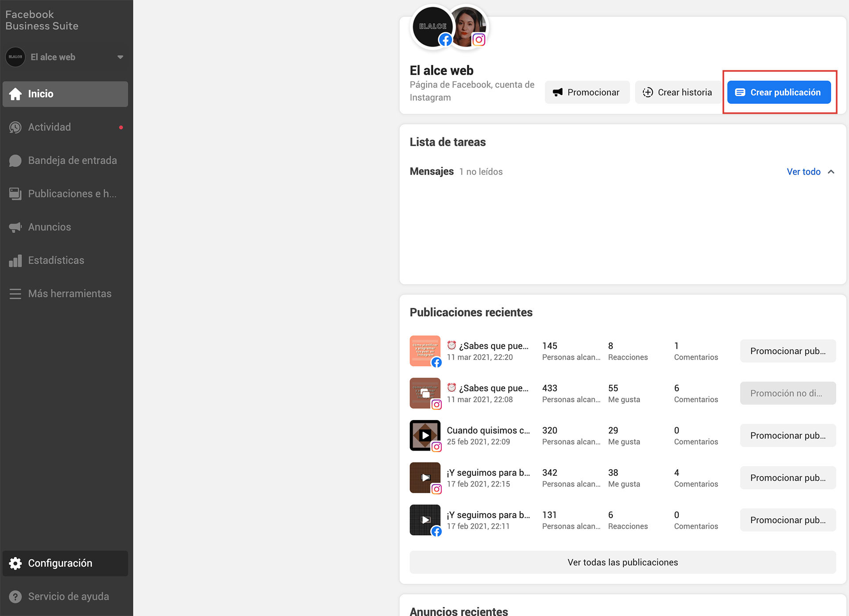Click the Facebook Business Suite title
This screenshot has width=849, height=616.
[x=42, y=20]
